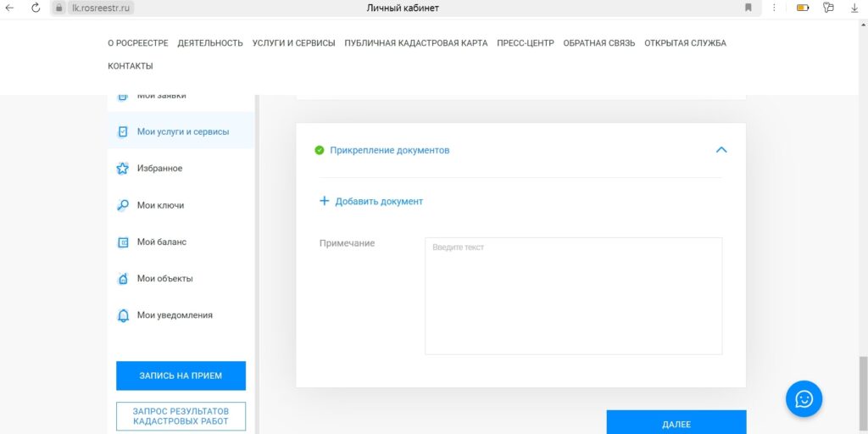Click the browser downloads arrow icon
The width and height of the screenshot is (868, 434).
coord(854,8)
